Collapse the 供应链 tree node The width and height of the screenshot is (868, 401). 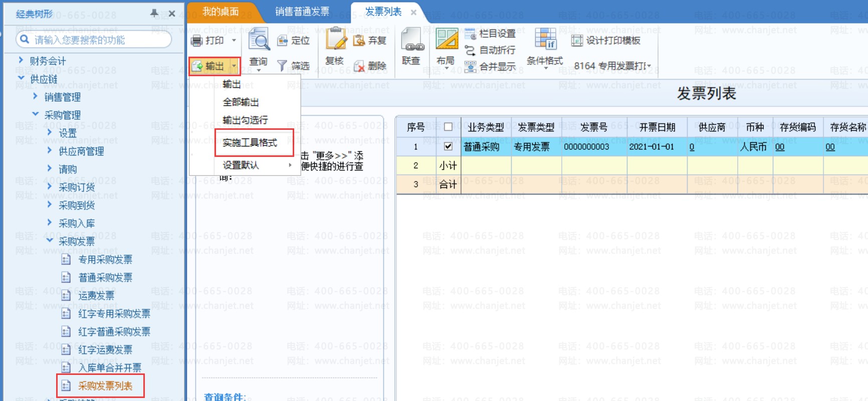point(21,78)
